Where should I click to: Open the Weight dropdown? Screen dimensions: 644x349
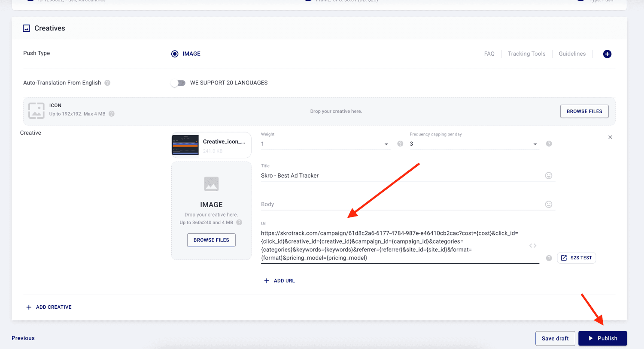[325, 144]
